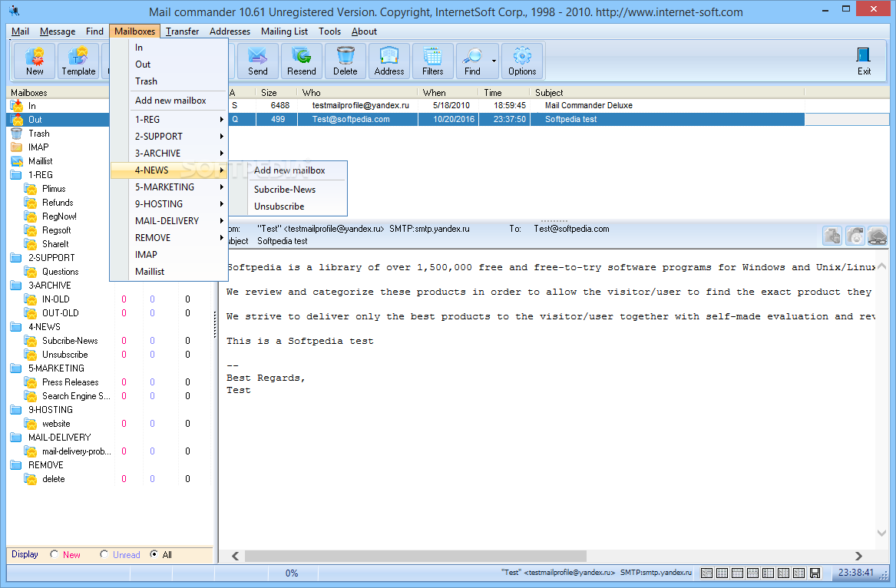
Task: Click the In mailbox icon in the tree
Action: click(17, 106)
